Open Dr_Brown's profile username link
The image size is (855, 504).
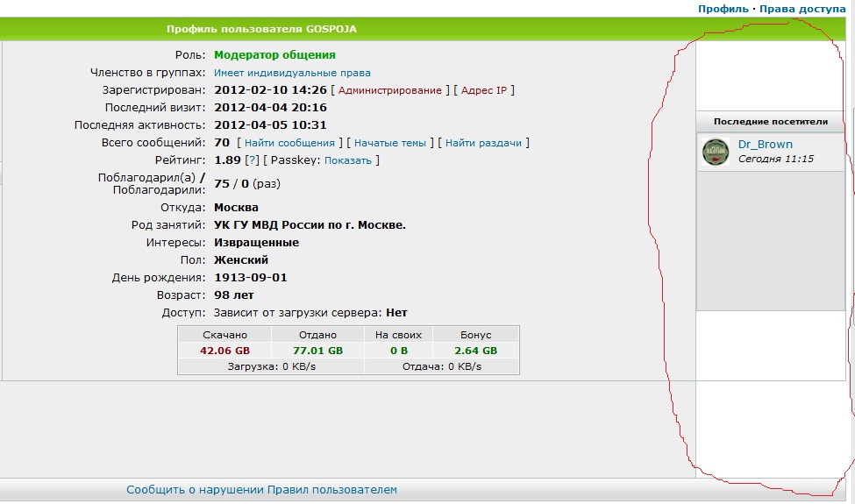click(x=765, y=145)
